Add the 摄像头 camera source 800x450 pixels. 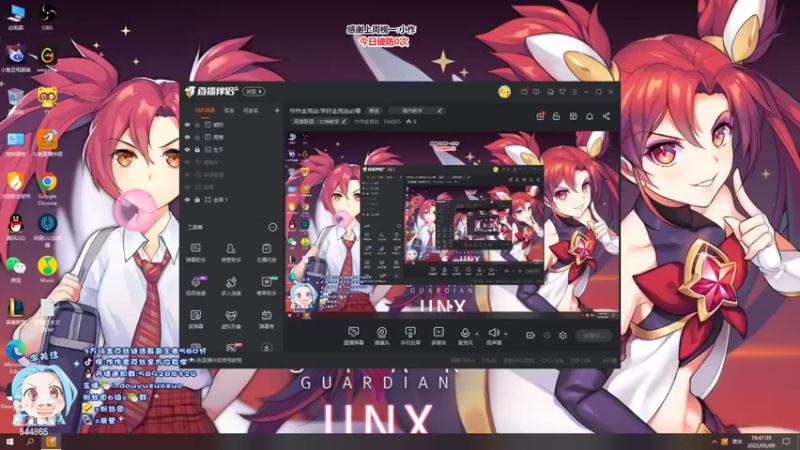pyautogui.click(x=382, y=336)
